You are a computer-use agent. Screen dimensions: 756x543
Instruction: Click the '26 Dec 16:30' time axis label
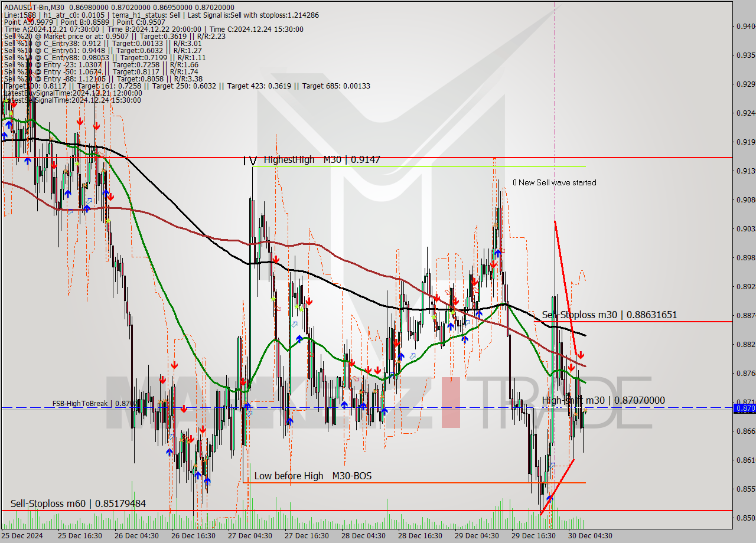click(193, 536)
